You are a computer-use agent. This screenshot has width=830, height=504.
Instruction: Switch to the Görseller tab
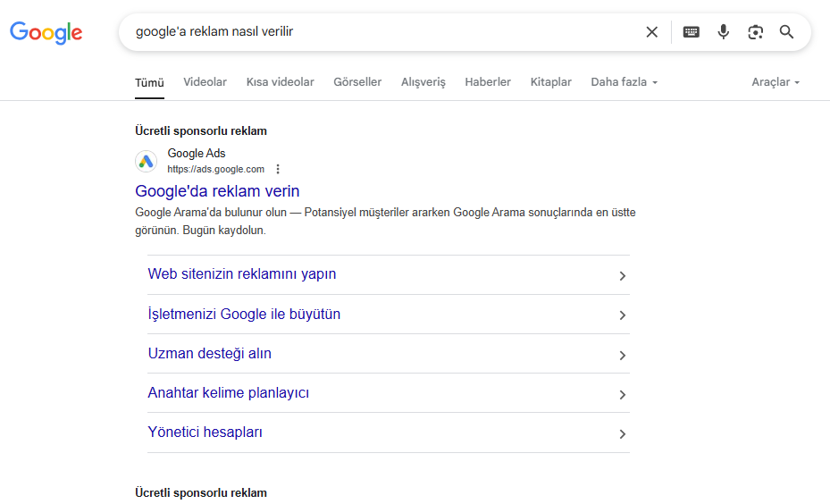pos(357,82)
